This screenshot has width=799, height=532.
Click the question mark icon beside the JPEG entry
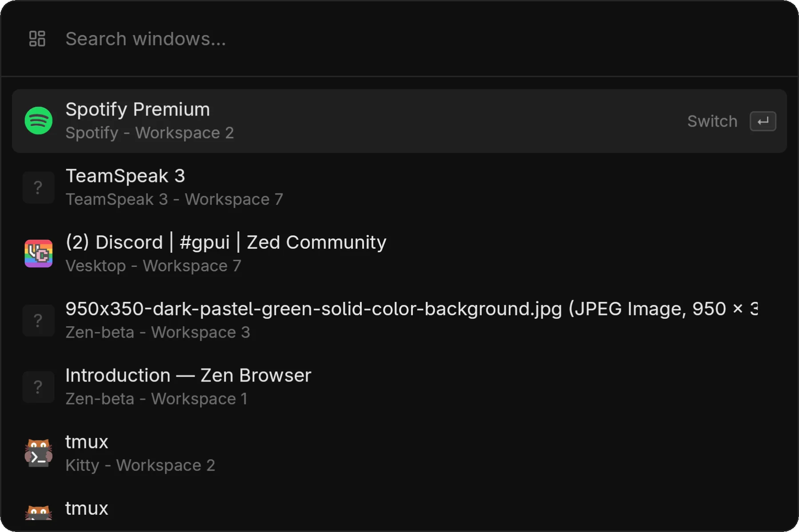(x=39, y=320)
